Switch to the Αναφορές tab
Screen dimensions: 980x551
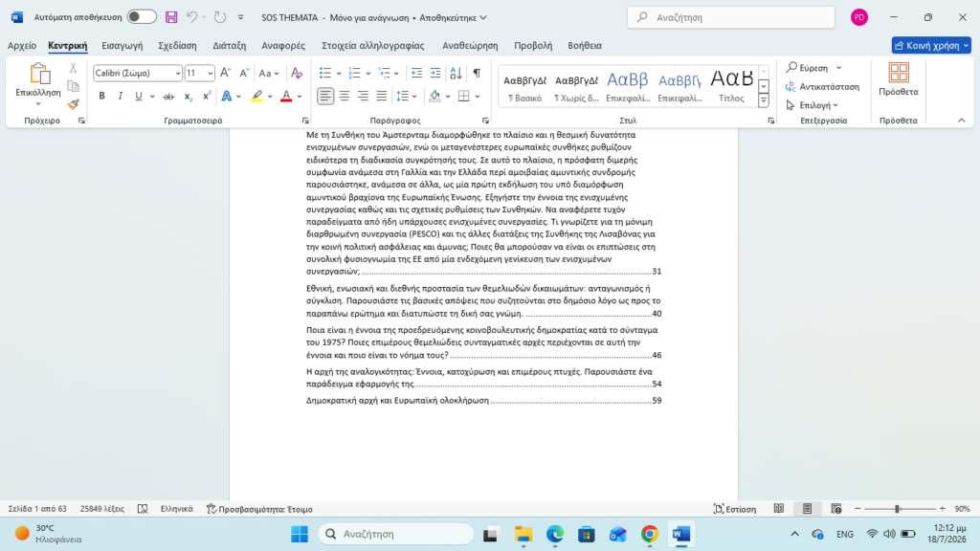coord(283,46)
